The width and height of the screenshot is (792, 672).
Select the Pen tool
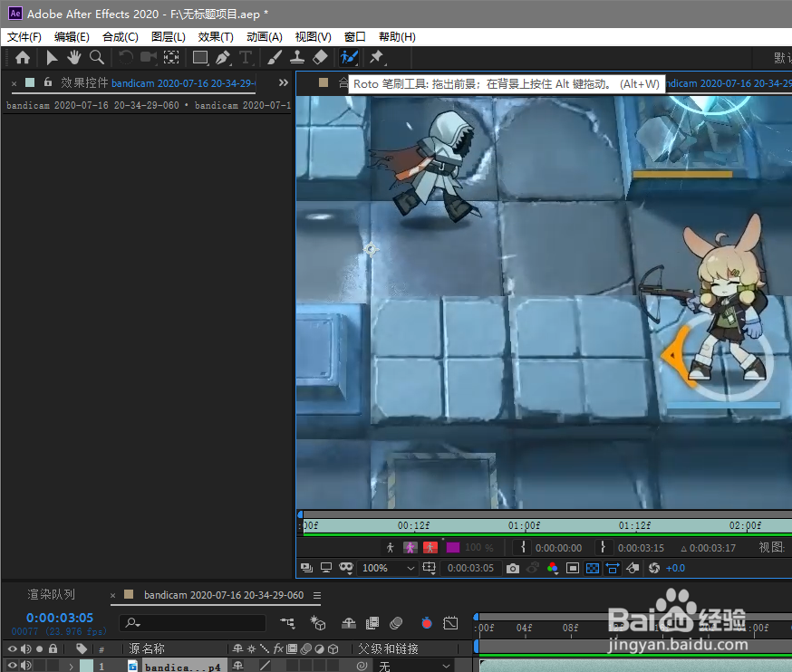[x=223, y=58]
